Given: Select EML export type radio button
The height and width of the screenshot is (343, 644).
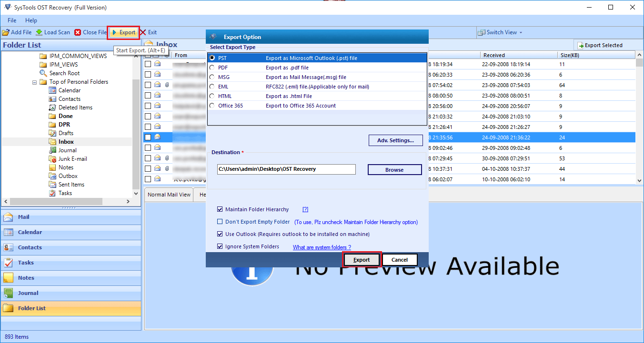Looking at the screenshot, I should pyautogui.click(x=212, y=87).
